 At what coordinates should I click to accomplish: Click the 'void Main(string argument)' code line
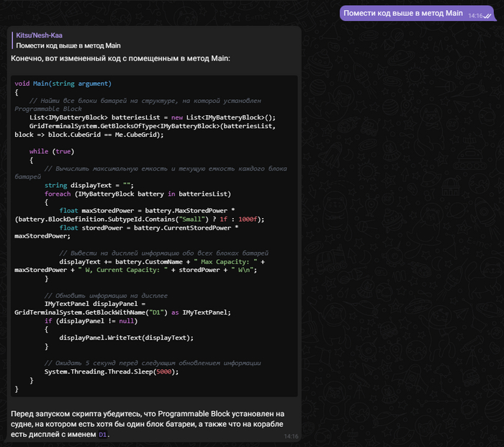pos(63,83)
